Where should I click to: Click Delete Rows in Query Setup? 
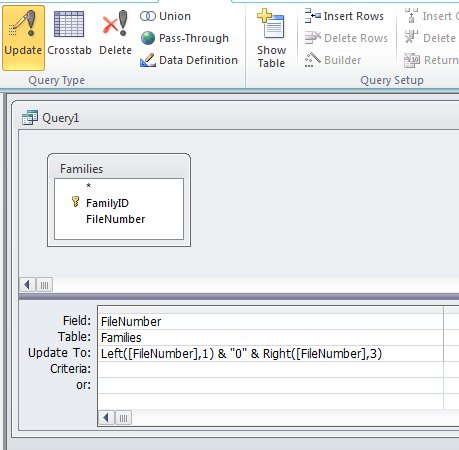coord(346,38)
